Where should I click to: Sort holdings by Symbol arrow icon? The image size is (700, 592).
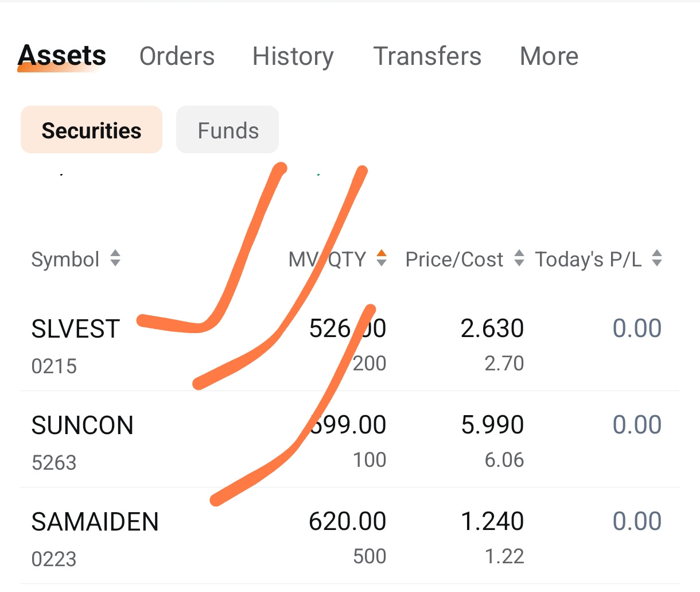point(115,258)
